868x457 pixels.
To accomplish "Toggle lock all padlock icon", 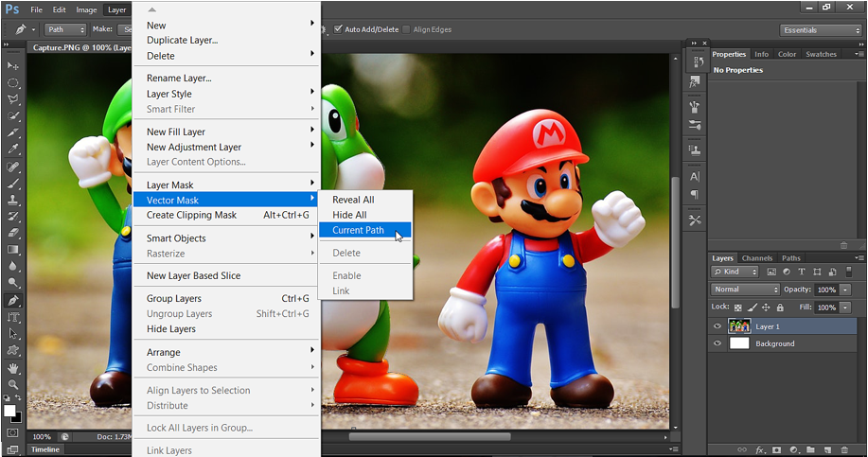I will point(780,308).
